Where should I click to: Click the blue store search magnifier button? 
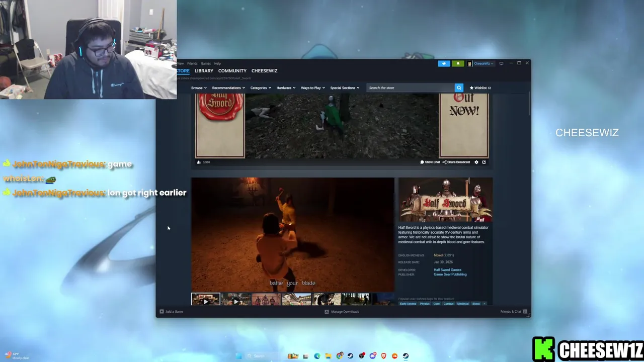coord(459,88)
